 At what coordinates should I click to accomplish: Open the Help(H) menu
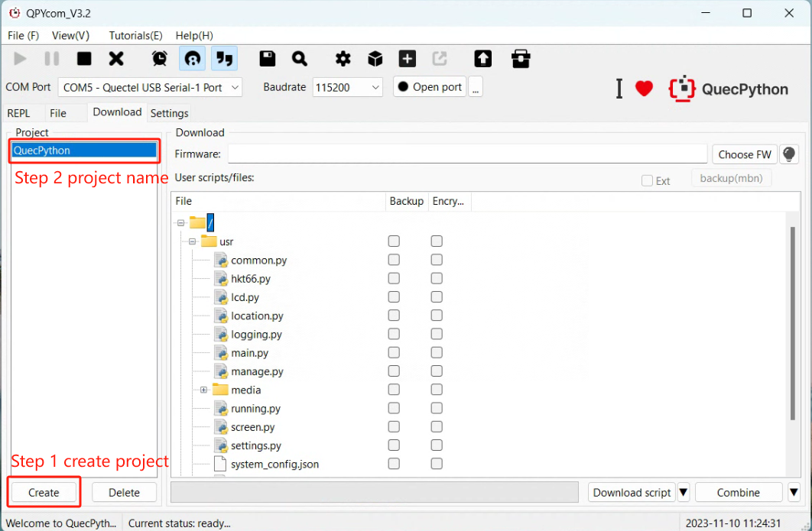(194, 35)
